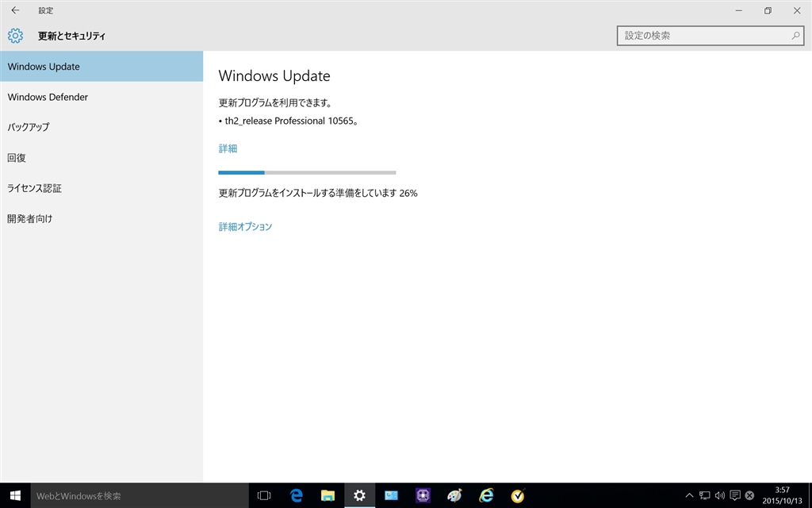
Task: Click the WebとWindowsを検索 taskbar search box
Action: click(x=140, y=495)
